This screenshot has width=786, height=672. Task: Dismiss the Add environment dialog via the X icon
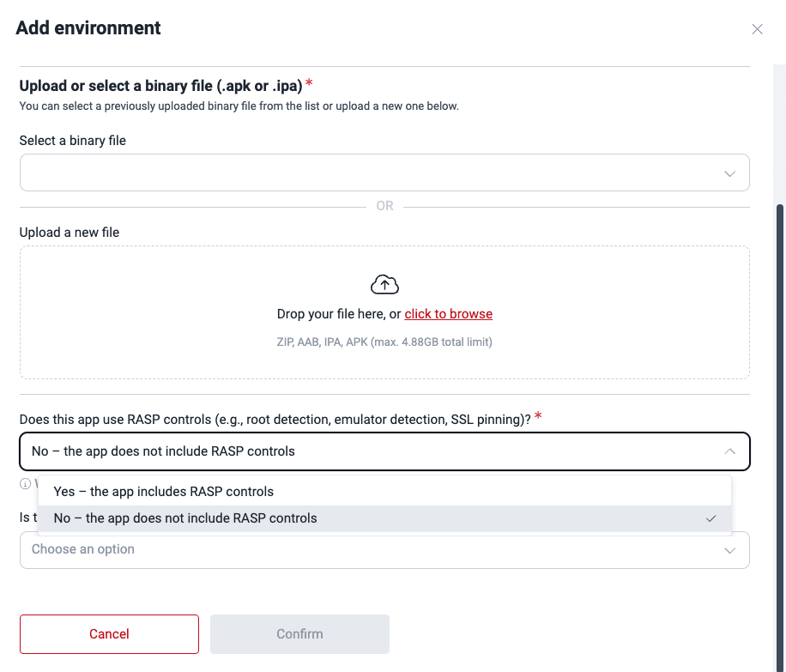tap(757, 28)
